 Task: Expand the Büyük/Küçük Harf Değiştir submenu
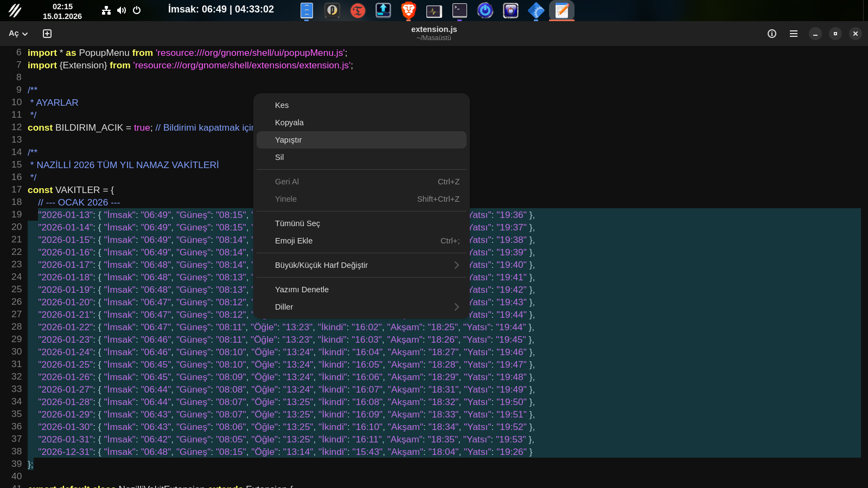tap(361, 265)
